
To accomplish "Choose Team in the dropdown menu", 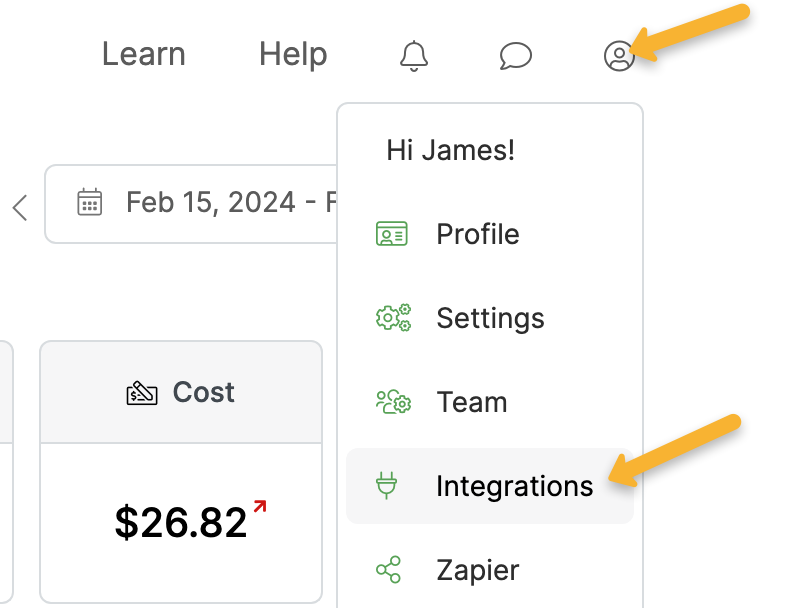I will [x=471, y=402].
